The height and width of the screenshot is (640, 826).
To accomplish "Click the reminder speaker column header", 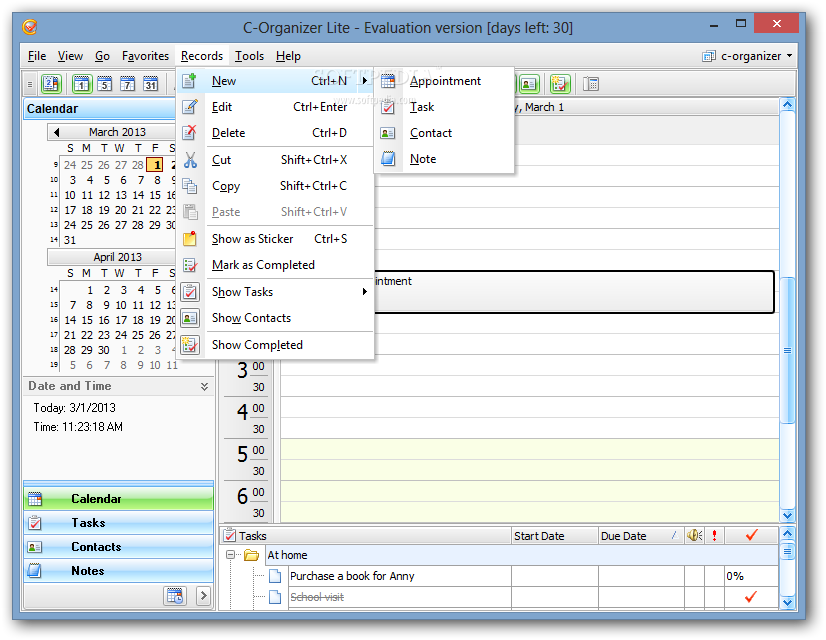I will 694,536.
